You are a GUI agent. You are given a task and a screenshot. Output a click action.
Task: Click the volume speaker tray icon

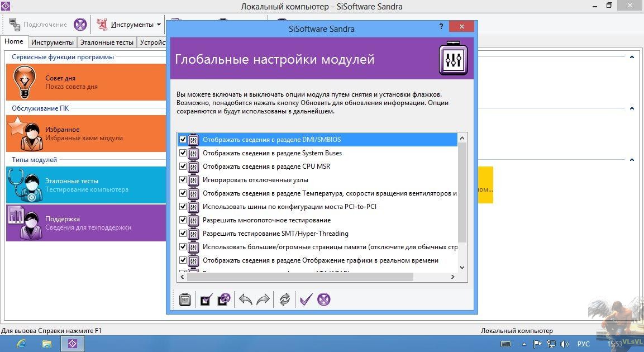(565, 344)
